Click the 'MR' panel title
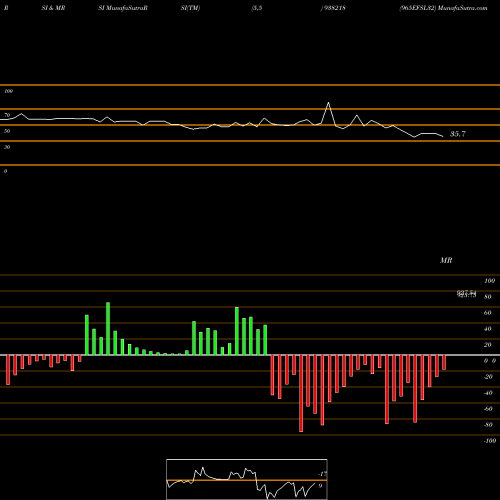500x500 pixels. (x=446, y=260)
